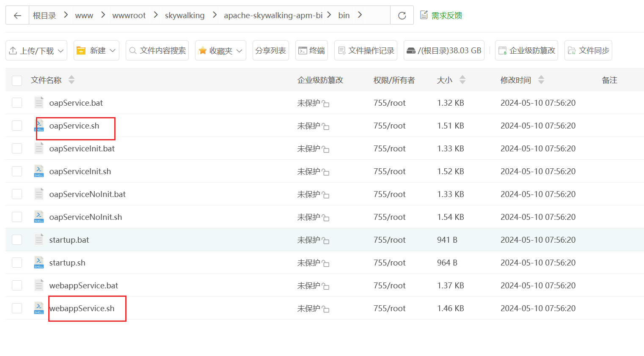Click the root disk 38.03 GB button
Viewport: 644px width, 356px height.
pyautogui.click(x=444, y=50)
